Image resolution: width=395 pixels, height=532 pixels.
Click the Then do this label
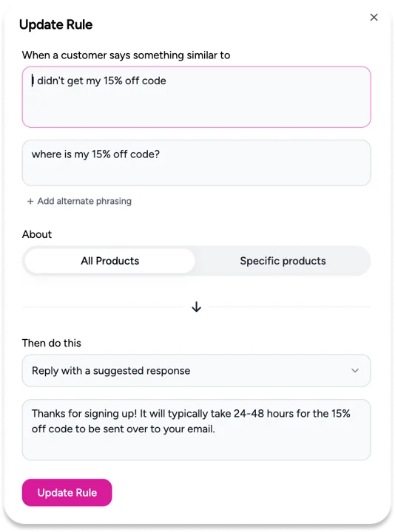51,343
